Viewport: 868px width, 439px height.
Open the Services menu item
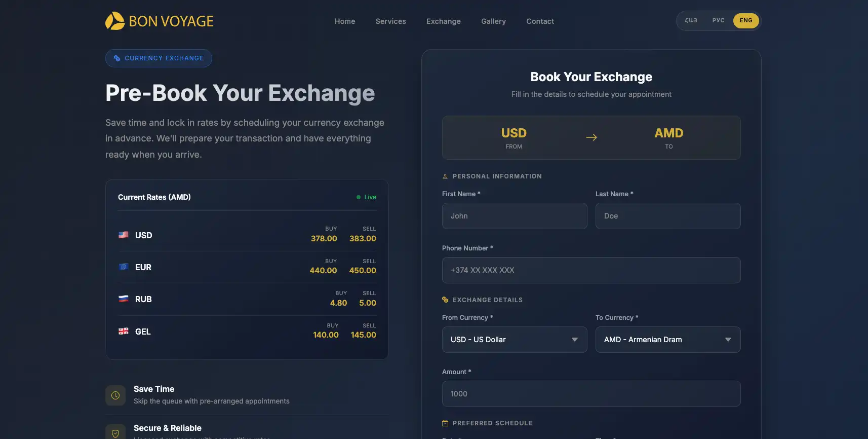tap(391, 21)
